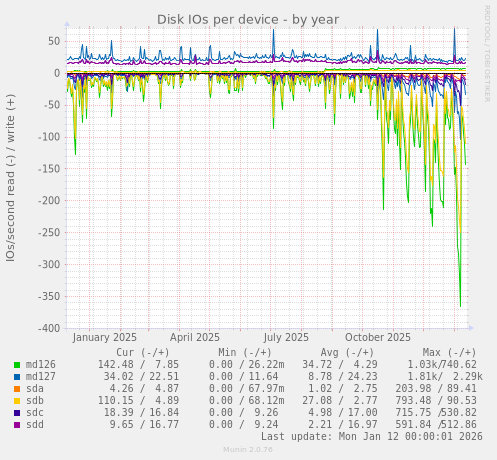Click the 'Cur (-/+)' column header
Image resolution: width=497 pixels, height=460 pixels.
click(143, 353)
